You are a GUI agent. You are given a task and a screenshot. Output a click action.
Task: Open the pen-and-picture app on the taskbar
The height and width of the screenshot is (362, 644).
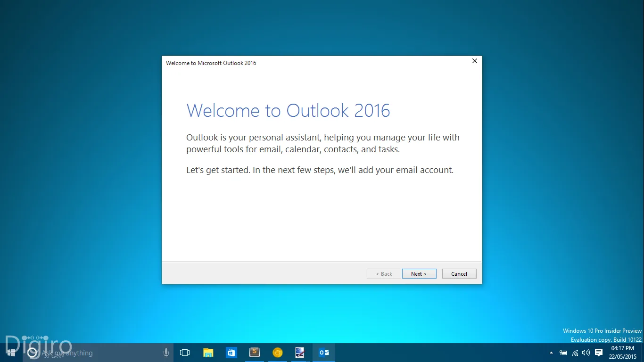[x=300, y=353]
